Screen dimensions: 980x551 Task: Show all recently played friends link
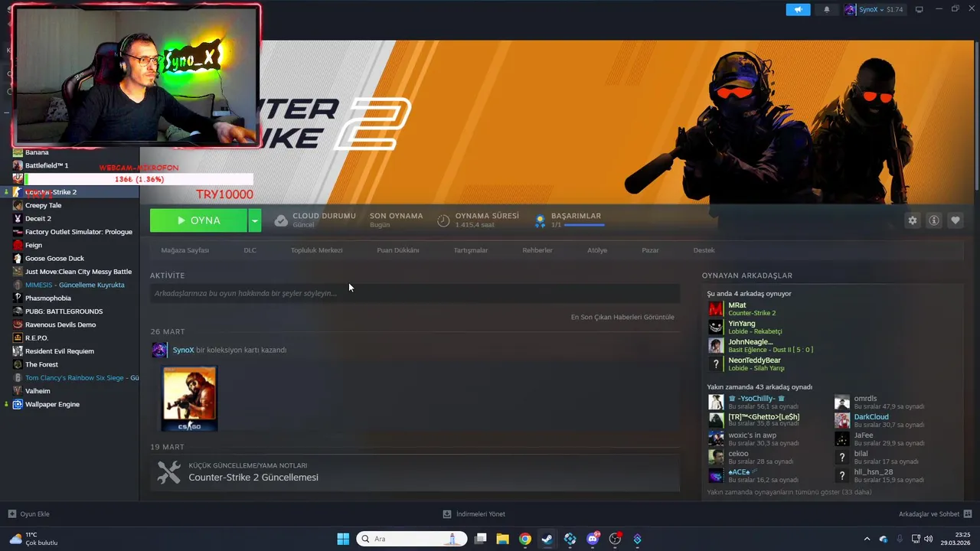pos(789,492)
